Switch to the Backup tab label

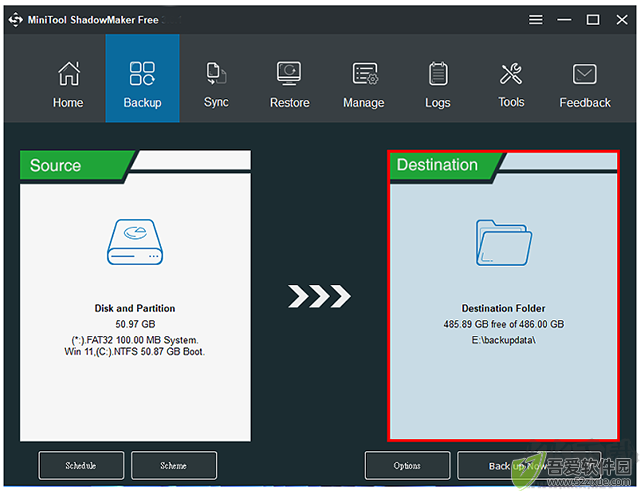(142, 103)
